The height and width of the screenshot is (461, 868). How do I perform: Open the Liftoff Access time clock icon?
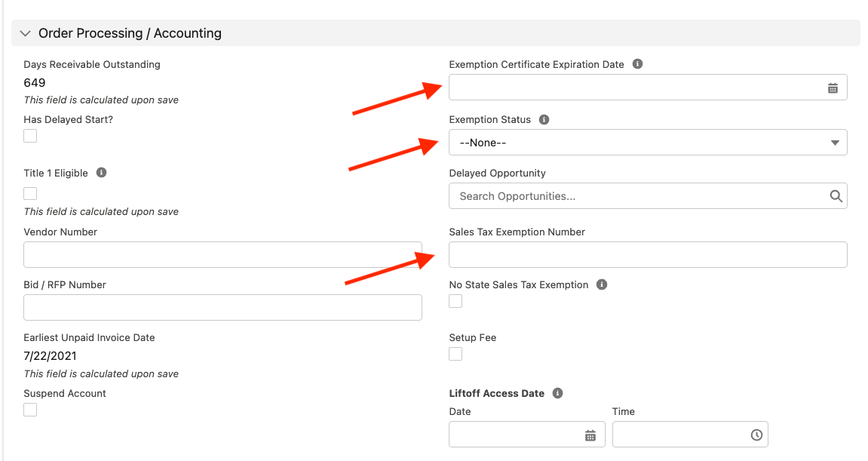pos(756,435)
